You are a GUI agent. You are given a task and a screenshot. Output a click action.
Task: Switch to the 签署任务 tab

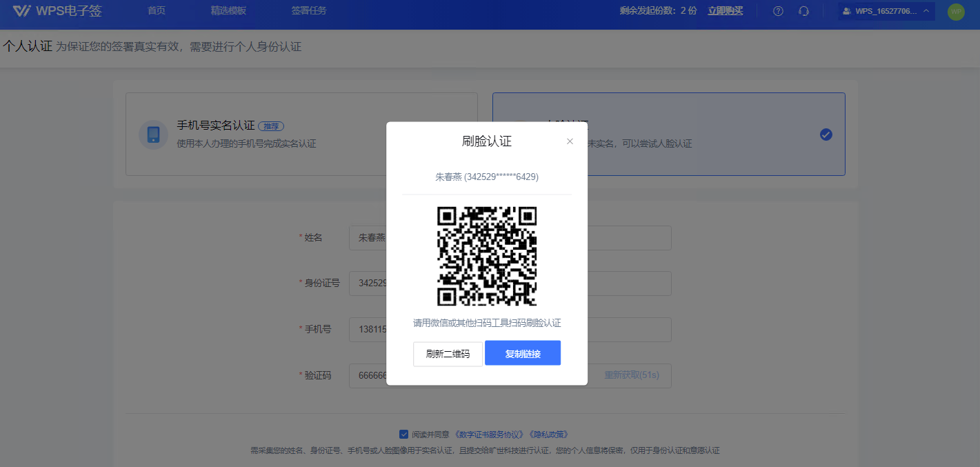[309, 11]
